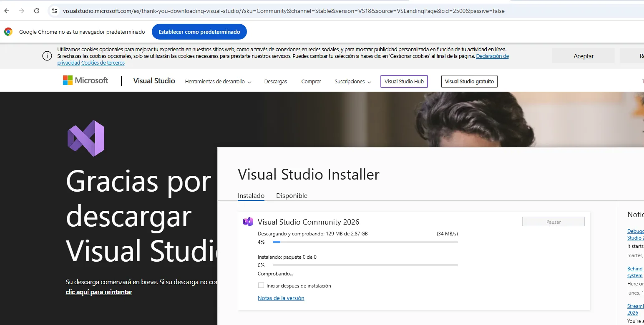The image size is (644, 325).
Task: Open the Cookies de terceros link
Action: coord(103,63)
